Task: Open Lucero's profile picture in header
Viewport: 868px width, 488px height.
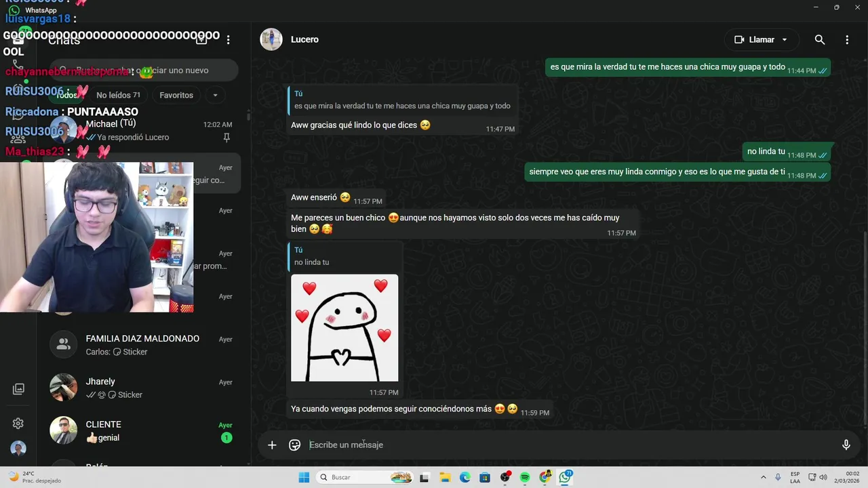Action: 271,39
